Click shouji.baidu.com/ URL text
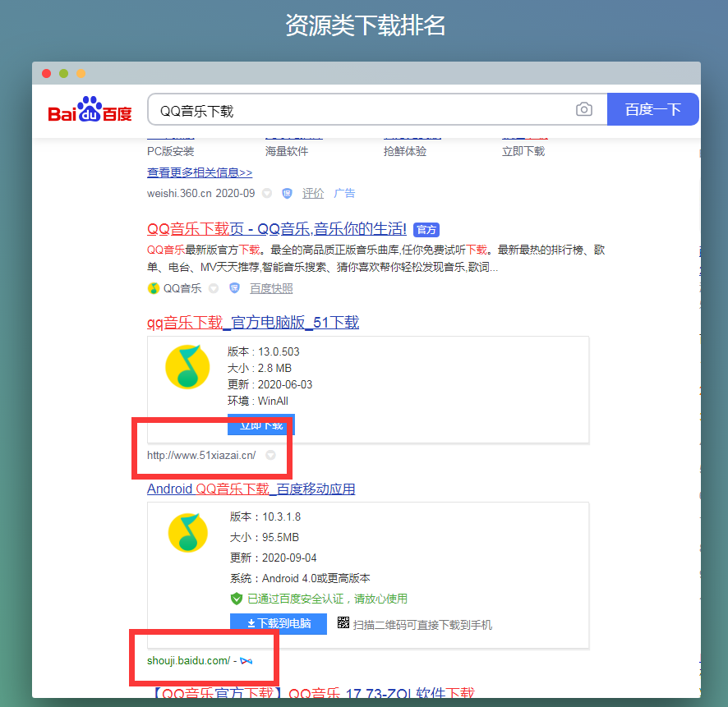728x707 pixels. coord(188,661)
